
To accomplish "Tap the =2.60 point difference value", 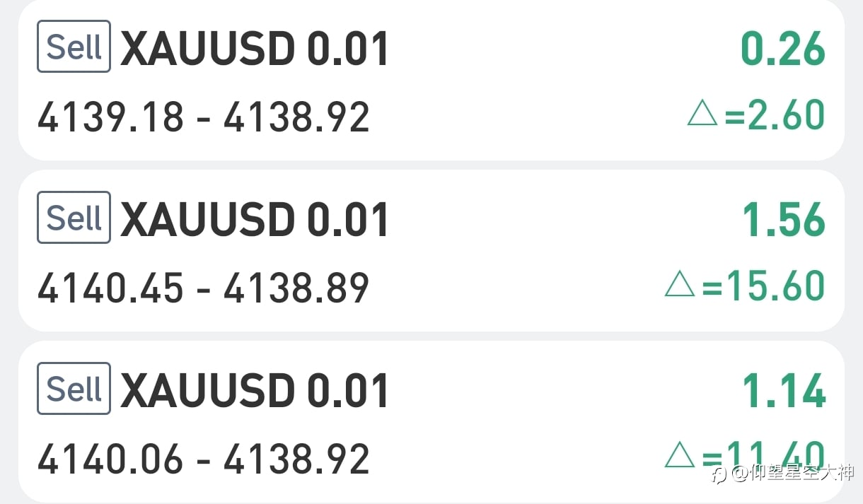I will click(x=775, y=115).
